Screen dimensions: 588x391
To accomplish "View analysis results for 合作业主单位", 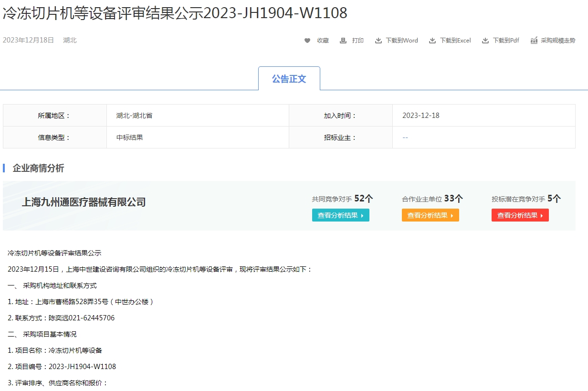I will tap(430, 215).
